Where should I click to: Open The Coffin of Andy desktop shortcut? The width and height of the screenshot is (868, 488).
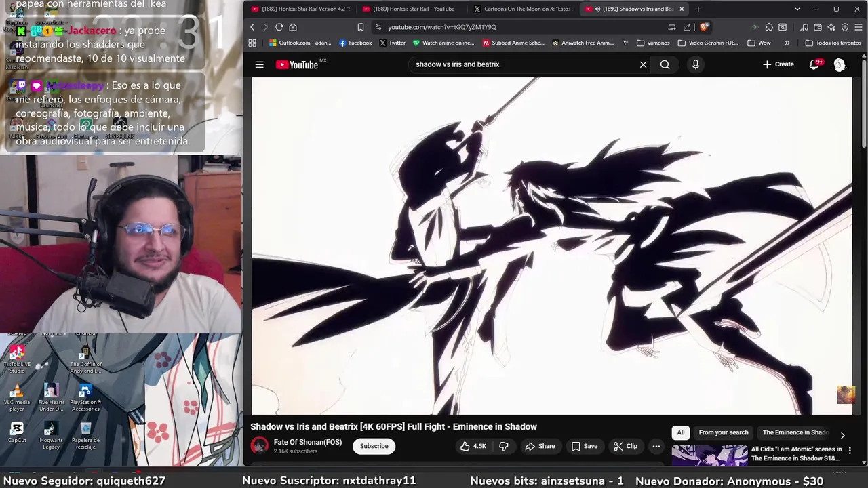(85, 359)
